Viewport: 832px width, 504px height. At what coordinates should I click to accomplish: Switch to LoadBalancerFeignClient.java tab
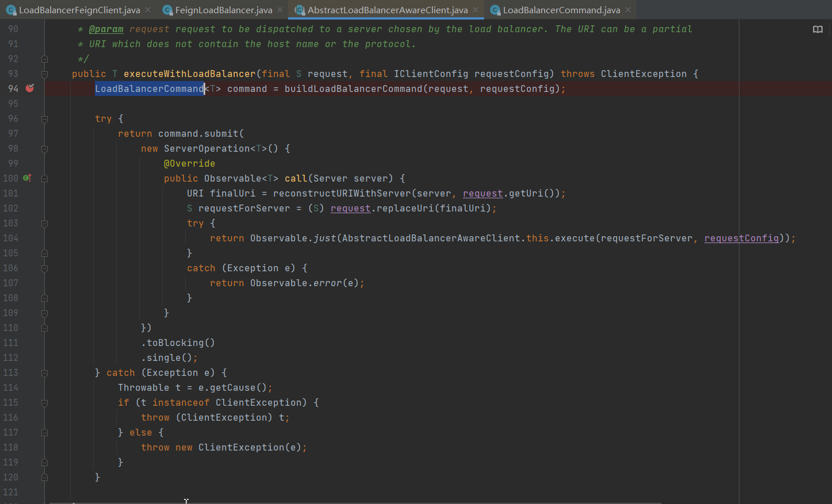coord(79,10)
